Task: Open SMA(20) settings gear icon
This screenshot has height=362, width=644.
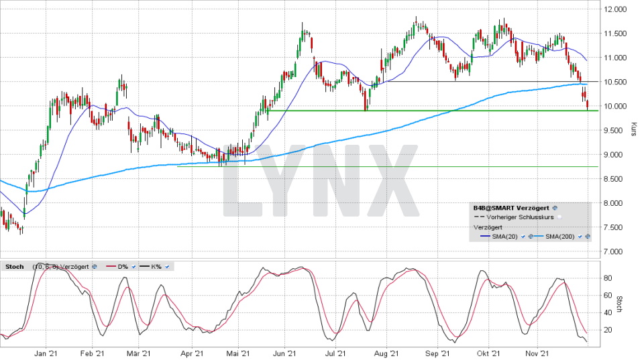Action: [x=531, y=237]
